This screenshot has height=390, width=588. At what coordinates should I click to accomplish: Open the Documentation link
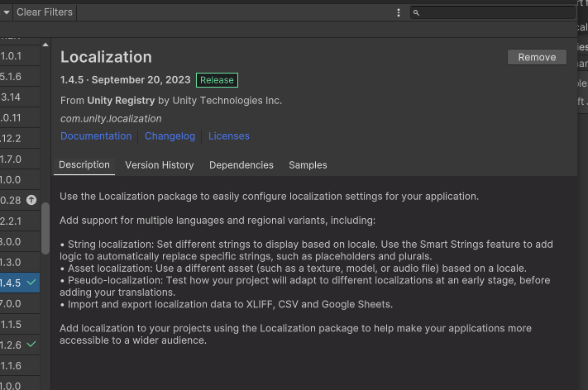coord(96,136)
